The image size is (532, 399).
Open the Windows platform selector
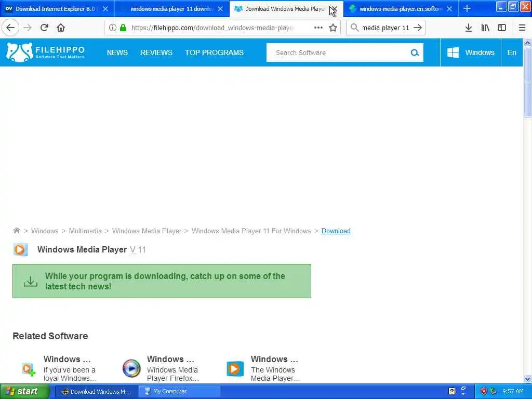click(x=471, y=52)
